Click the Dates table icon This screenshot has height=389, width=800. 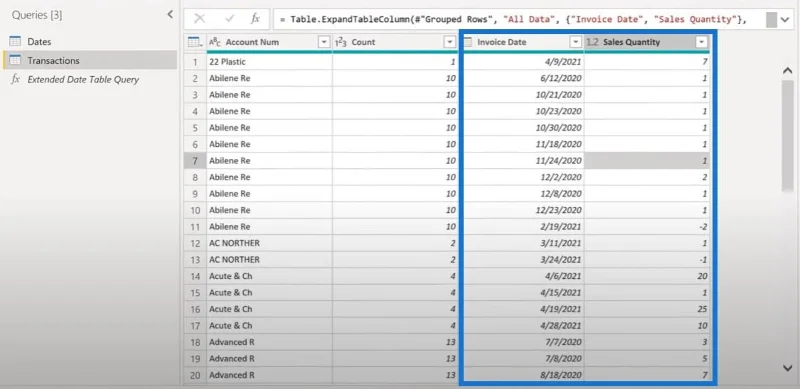click(15, 41)
